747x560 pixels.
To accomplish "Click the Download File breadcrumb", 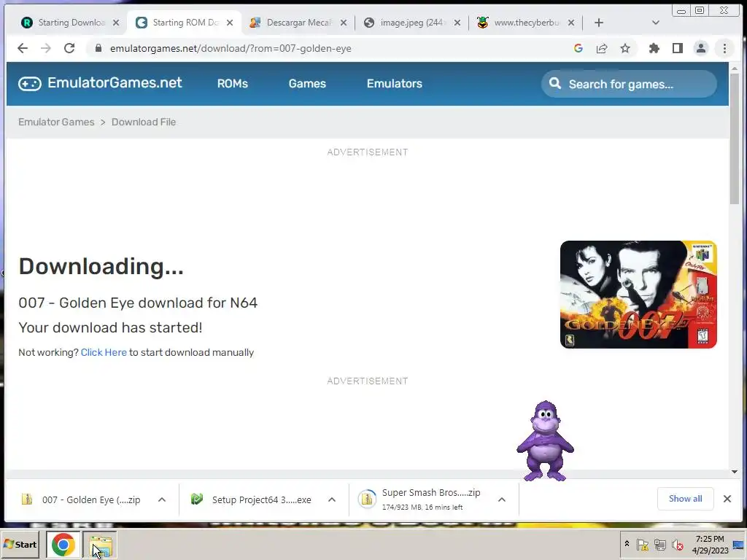I will coord(144,122).
